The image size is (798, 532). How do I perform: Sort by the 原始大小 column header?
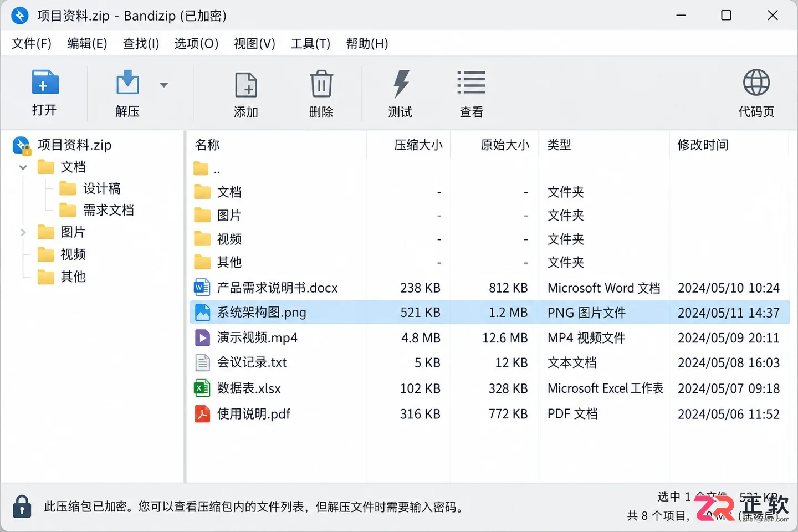505,145
